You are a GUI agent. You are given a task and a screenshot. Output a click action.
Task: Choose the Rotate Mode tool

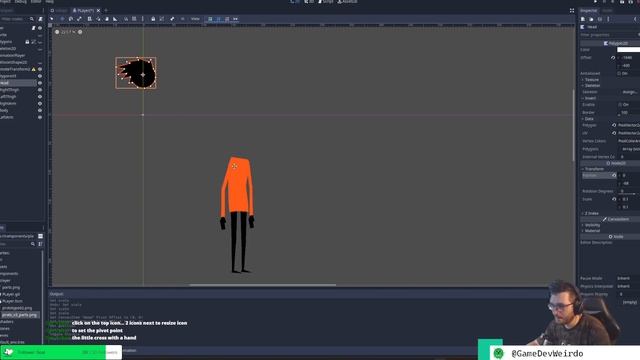tap(71, 19)
